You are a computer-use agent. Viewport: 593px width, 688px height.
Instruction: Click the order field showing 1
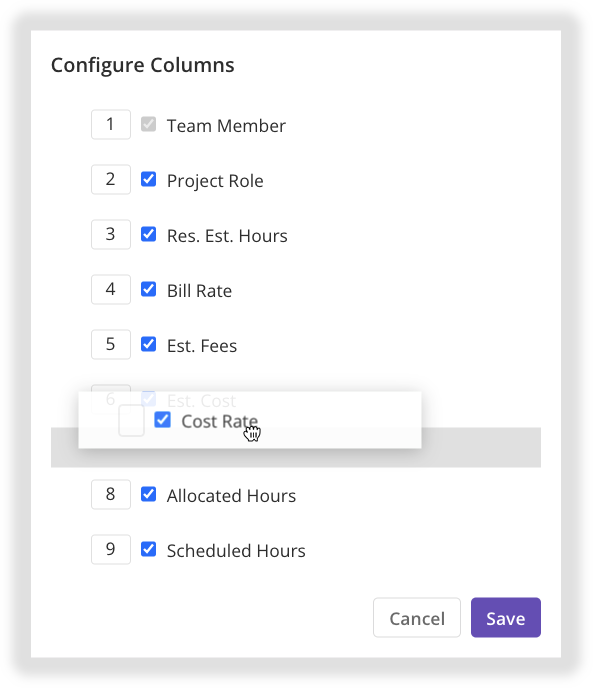pyautogui.click(x=111, y=125)
